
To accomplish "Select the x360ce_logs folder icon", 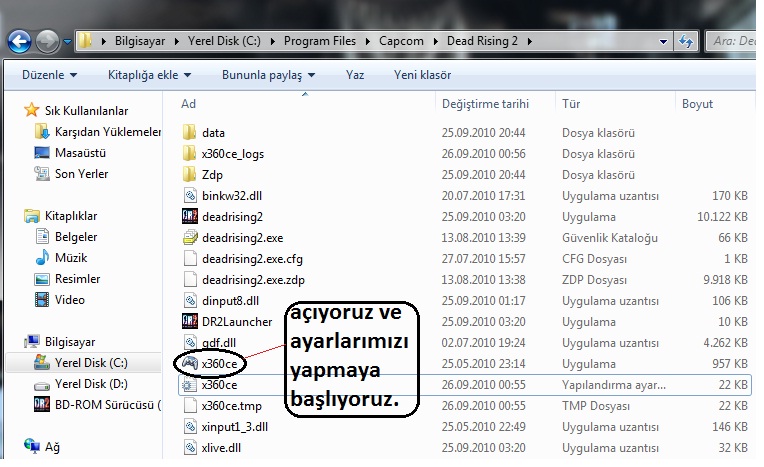I will [x=189, y=153].
